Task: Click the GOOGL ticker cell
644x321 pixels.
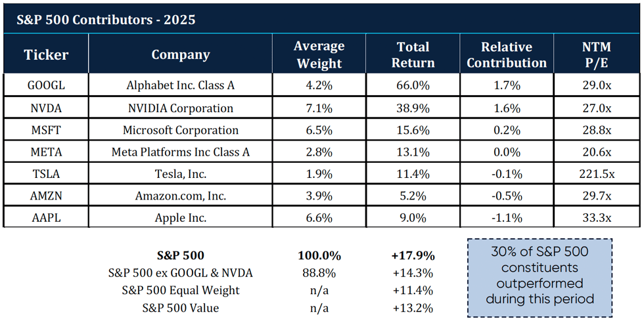Action: pyautogui.click(x=46, y=85)
